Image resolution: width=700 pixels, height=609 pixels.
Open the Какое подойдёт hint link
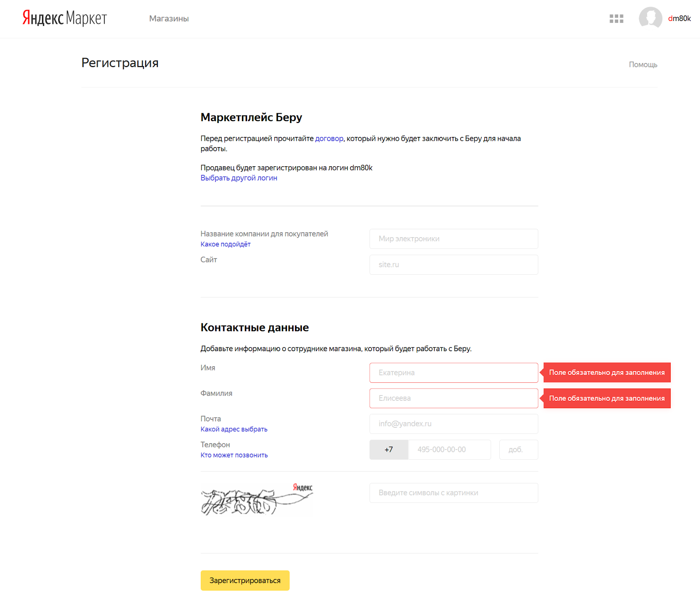[226, 244]
